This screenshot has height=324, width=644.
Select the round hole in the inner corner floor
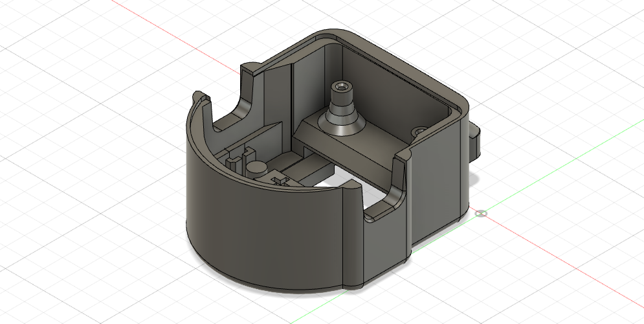(x=419, y=132)
